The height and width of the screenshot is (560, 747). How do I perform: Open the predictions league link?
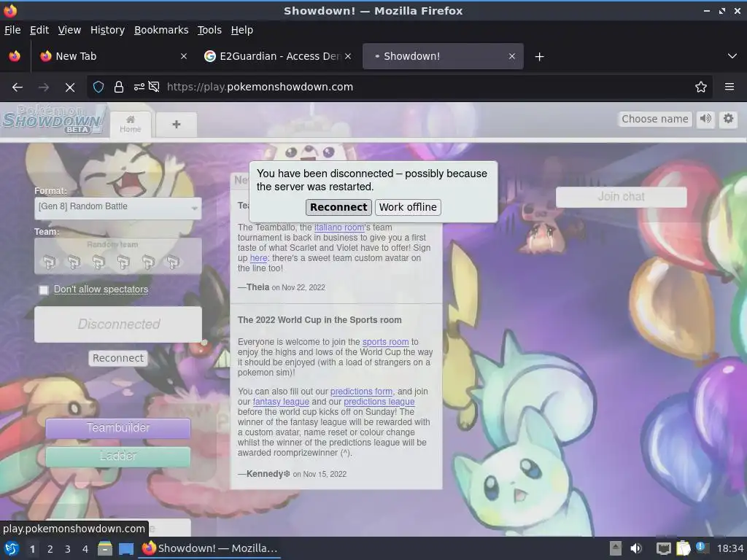[379, 402]
